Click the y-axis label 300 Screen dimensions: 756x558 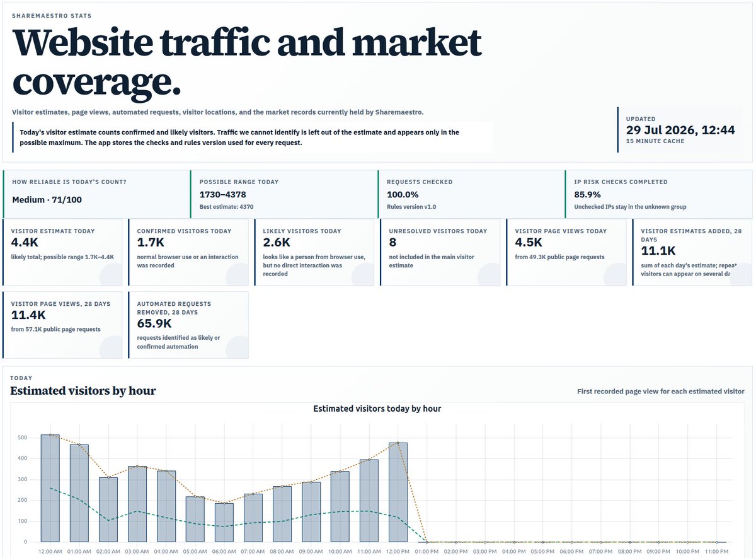click(21, 479)
